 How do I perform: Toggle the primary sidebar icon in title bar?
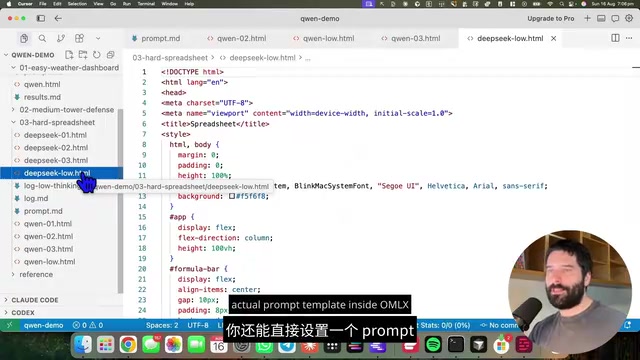click(41, 18)
